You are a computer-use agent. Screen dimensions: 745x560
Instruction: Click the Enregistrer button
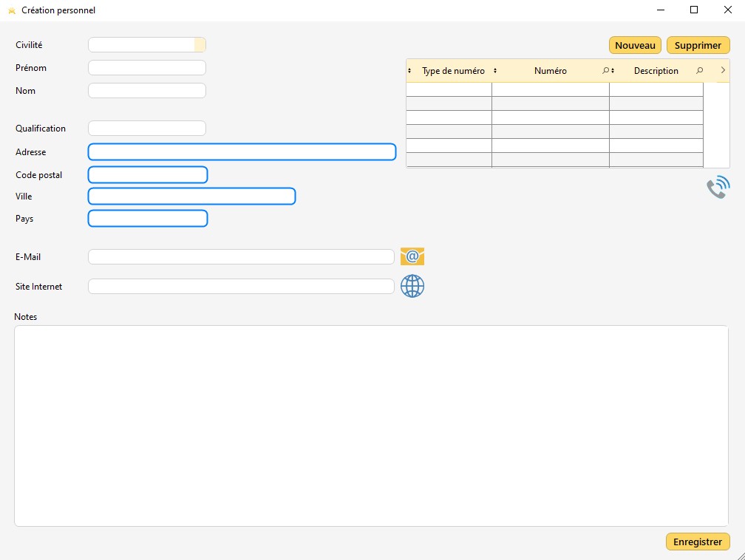[697, 542]
